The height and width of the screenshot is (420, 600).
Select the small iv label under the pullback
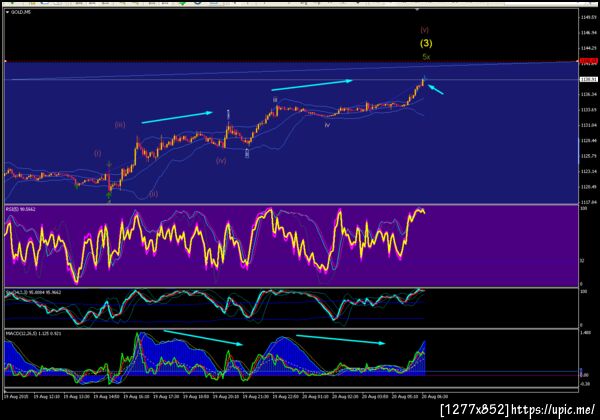click(327, 125)
